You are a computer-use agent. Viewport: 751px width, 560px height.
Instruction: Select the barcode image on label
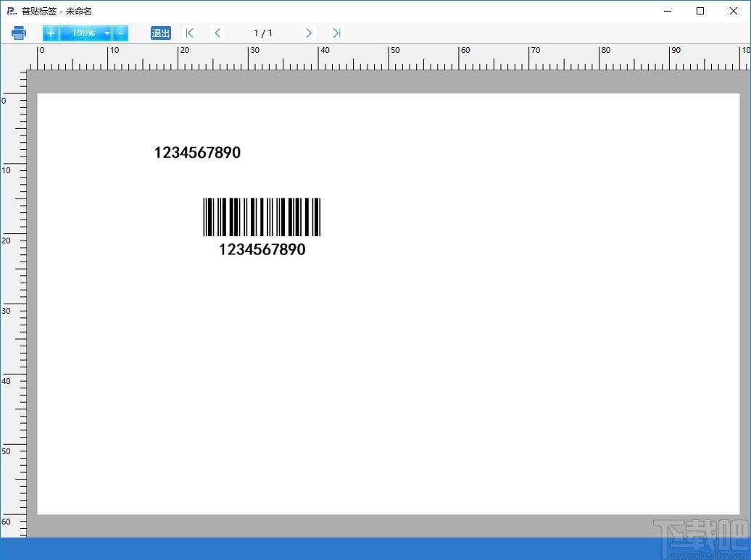point(262,217)
